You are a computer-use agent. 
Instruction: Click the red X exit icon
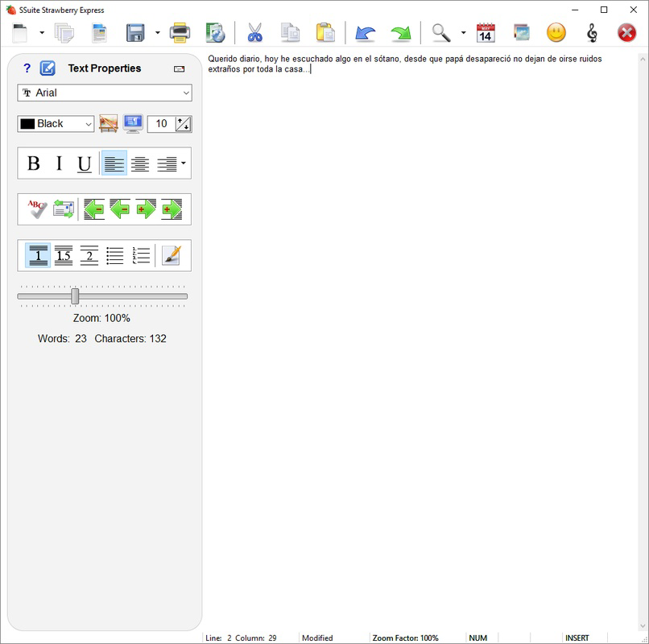[x=626, y=33]
